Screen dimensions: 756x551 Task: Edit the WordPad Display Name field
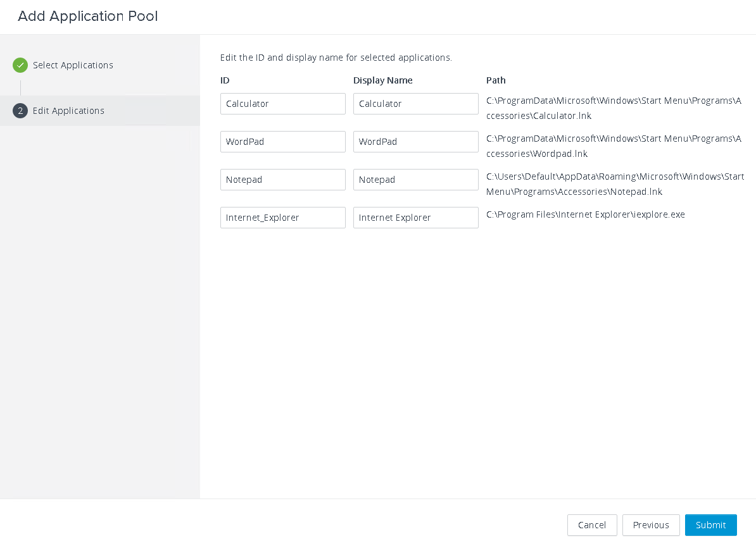(x=415, y=142)
